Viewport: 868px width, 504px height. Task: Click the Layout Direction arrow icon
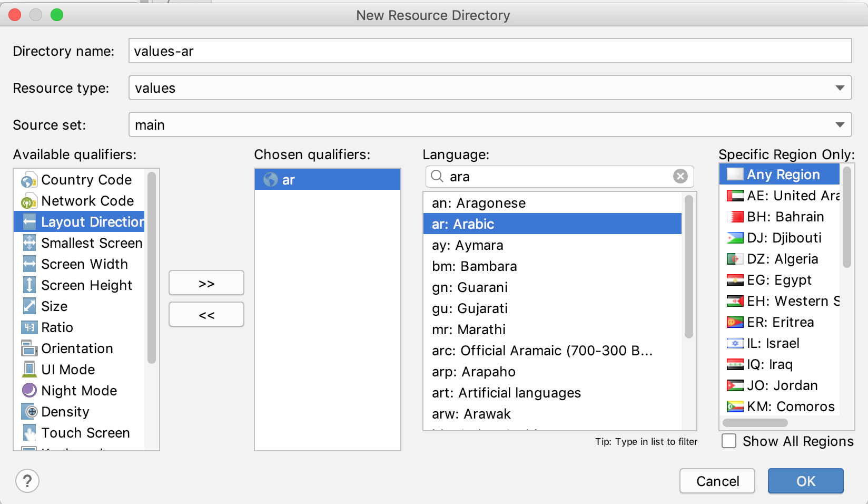coord(29,222)
